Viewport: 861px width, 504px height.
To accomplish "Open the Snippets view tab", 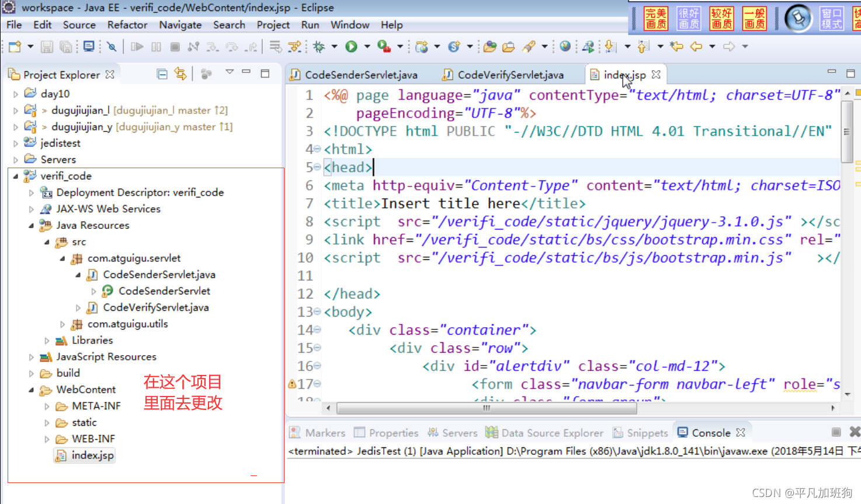I will [640, 433].
